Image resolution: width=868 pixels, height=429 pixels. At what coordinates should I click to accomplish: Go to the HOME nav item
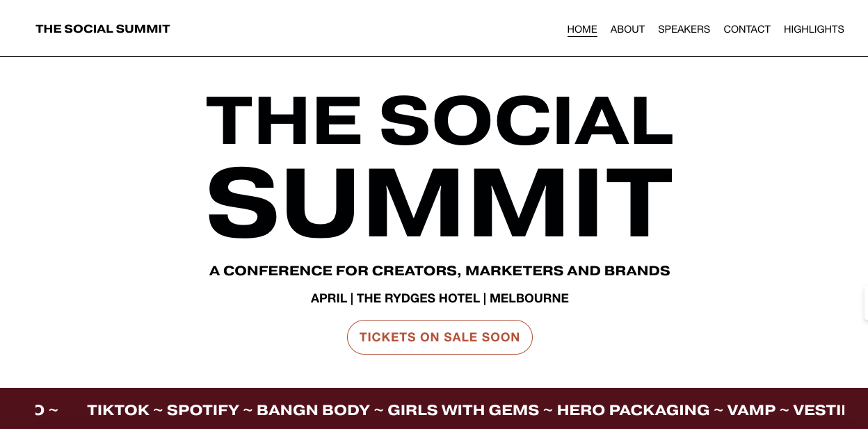coord(582,29)
